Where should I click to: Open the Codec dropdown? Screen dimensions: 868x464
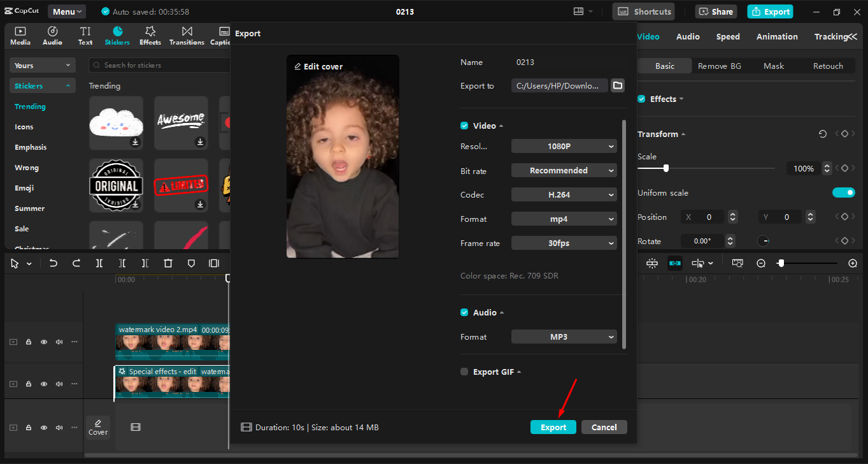click(564, 194)
